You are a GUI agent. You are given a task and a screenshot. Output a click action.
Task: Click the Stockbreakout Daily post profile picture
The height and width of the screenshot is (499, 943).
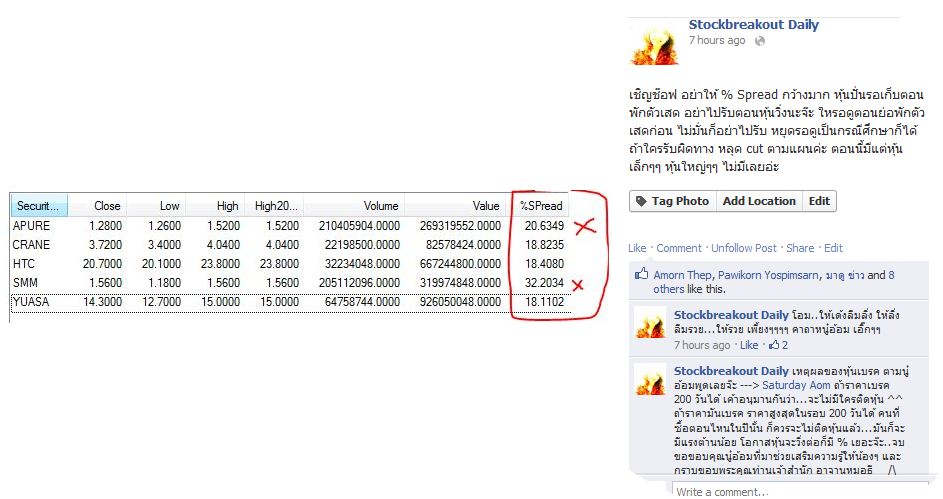coord(652,42)
